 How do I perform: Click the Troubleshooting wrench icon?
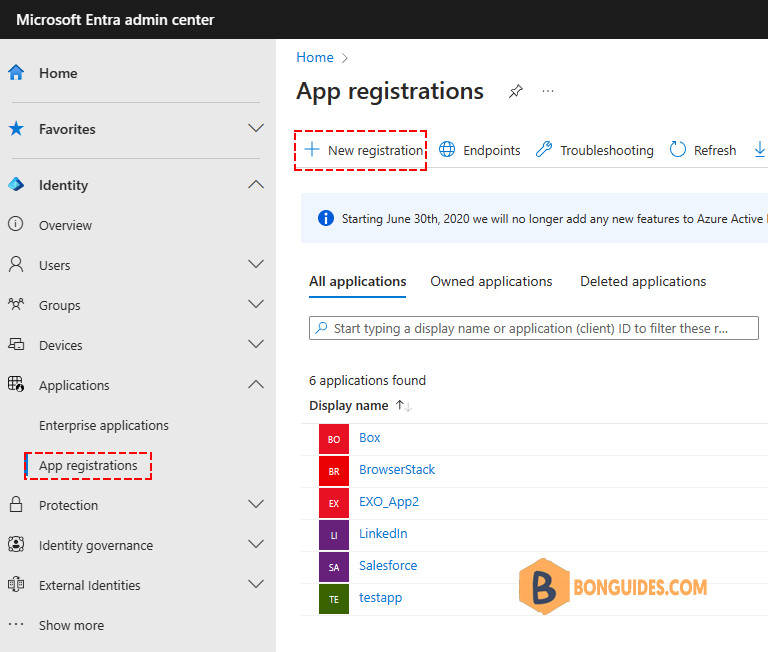[x=544, y=149]
